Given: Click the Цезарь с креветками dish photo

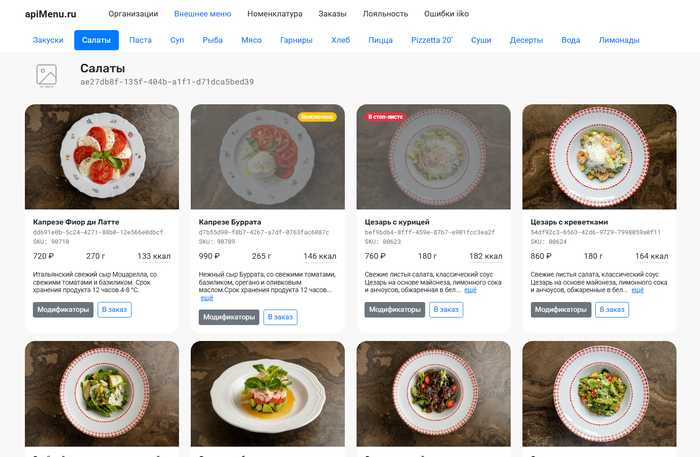Looking at the screenshot, I should pyautogui.click(x=599, y=156).
